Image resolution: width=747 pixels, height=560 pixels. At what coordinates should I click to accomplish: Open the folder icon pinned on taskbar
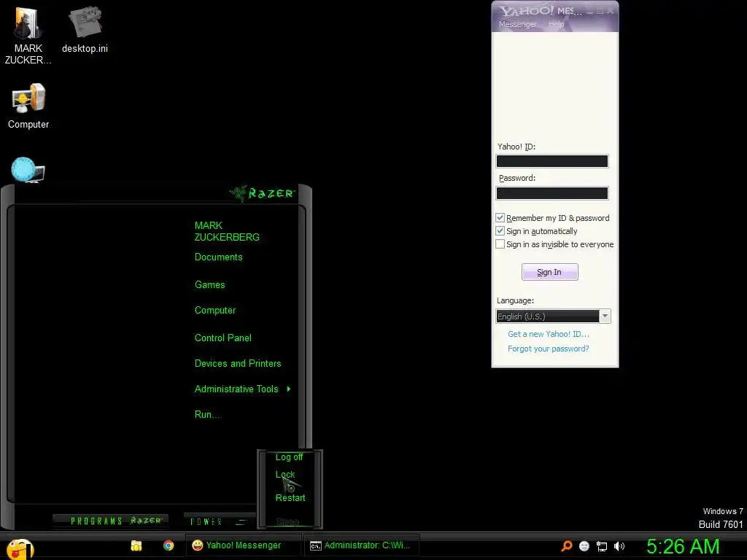(136, 545)
